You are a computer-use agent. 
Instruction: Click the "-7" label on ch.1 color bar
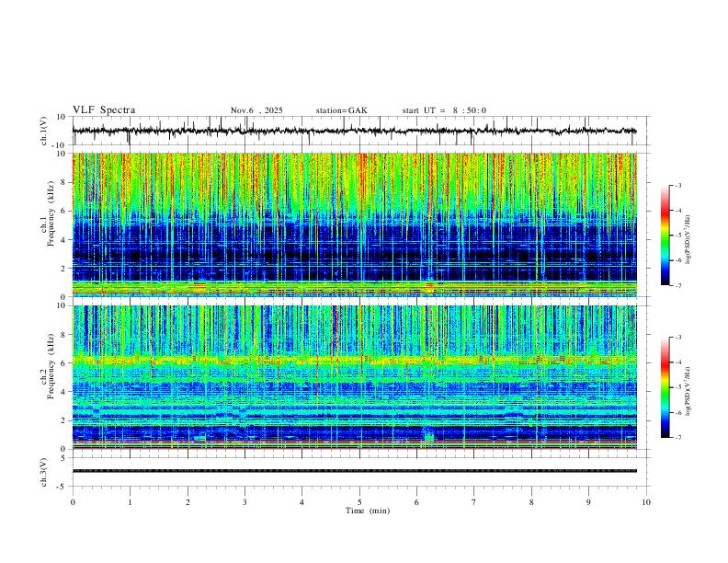[678, 285]
